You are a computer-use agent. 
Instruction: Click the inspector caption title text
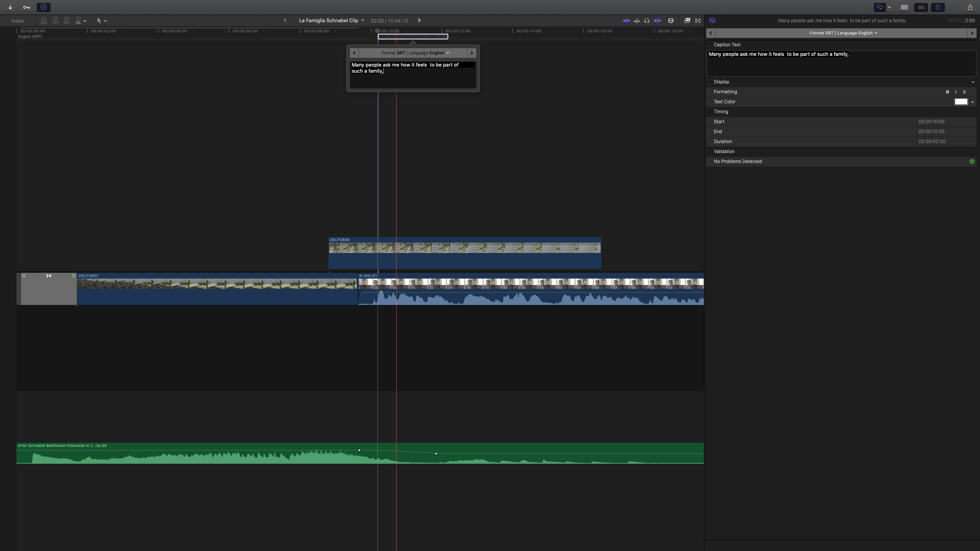click(x=842, y=21)
